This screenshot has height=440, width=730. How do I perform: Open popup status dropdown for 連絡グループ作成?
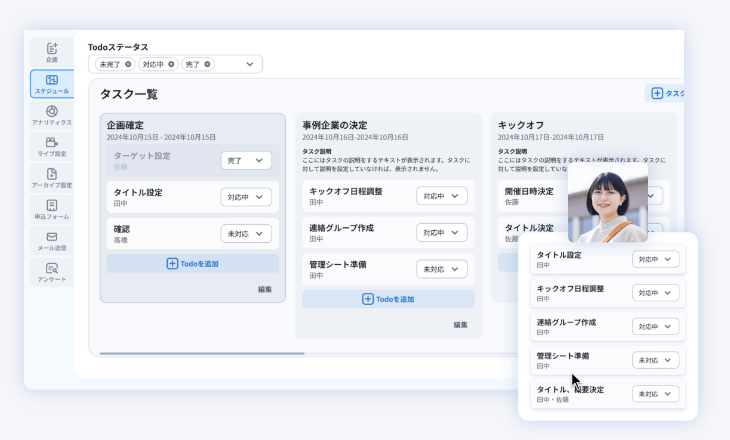point(655,326)
